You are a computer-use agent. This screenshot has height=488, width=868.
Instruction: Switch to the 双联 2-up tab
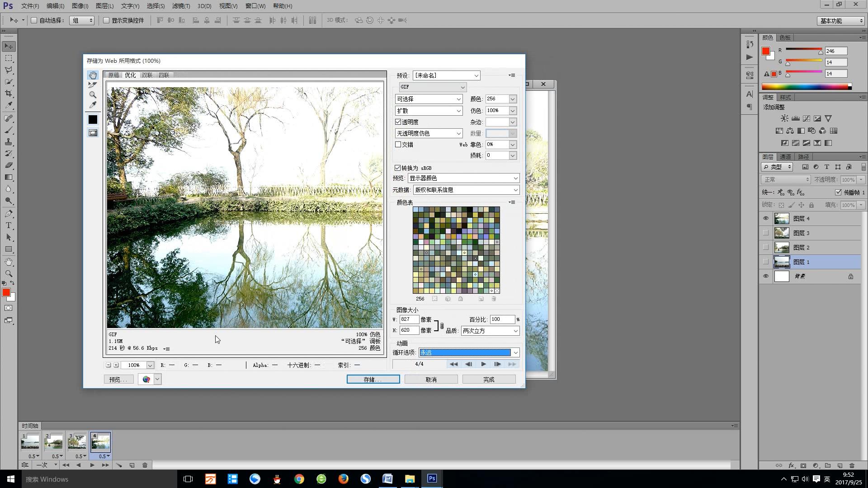(x=147, y=75)
